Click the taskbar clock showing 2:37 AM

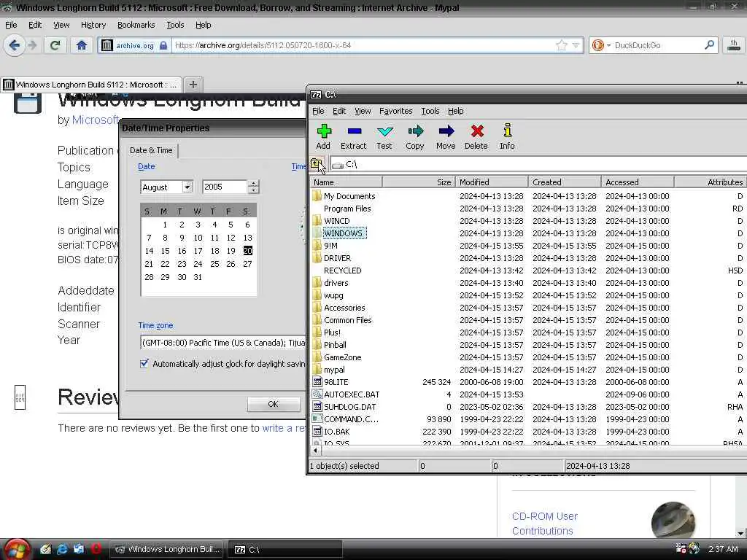723,549
